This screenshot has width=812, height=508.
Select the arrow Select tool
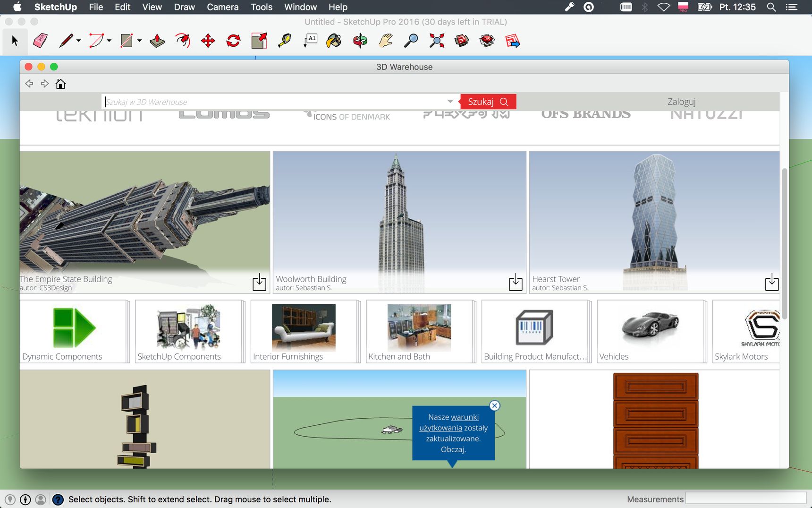[x=15, y=41]
